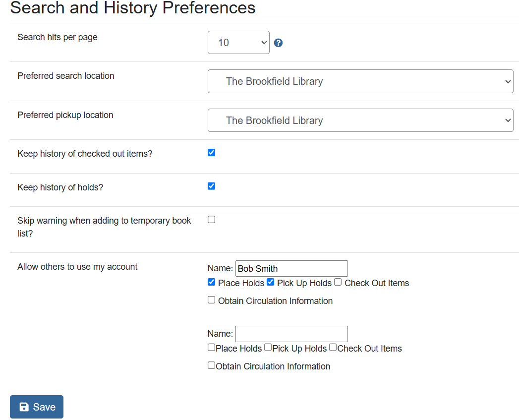Viewport: 519px width, 420px height.
Task: Uncheck Place Holds for Bob Smith
Action: pos(211,282)
